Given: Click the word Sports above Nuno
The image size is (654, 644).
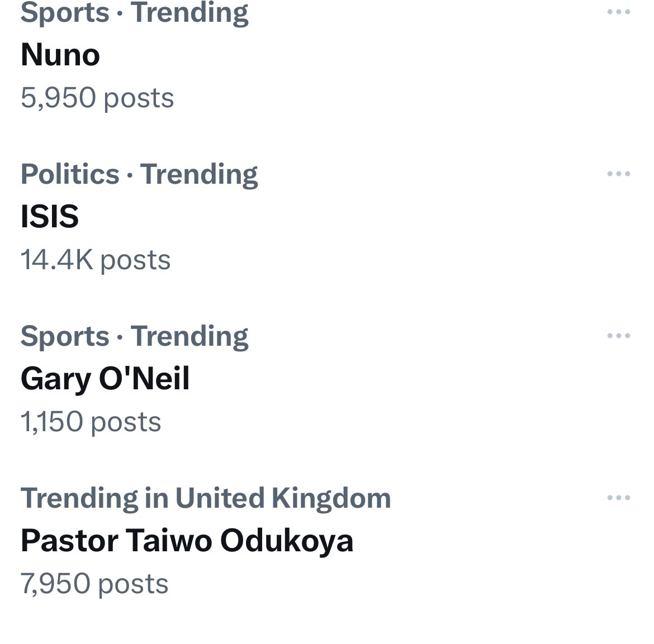Looking at the screenshot, I should 65,12.
